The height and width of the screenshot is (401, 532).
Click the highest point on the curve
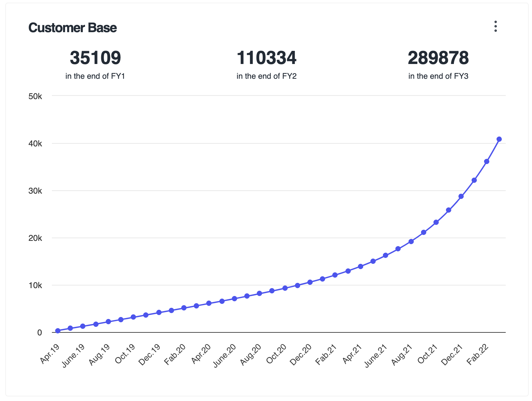[x=499, y=138]
